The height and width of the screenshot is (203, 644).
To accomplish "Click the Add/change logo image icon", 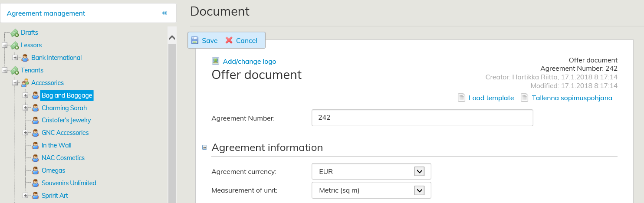I will 216,61.
